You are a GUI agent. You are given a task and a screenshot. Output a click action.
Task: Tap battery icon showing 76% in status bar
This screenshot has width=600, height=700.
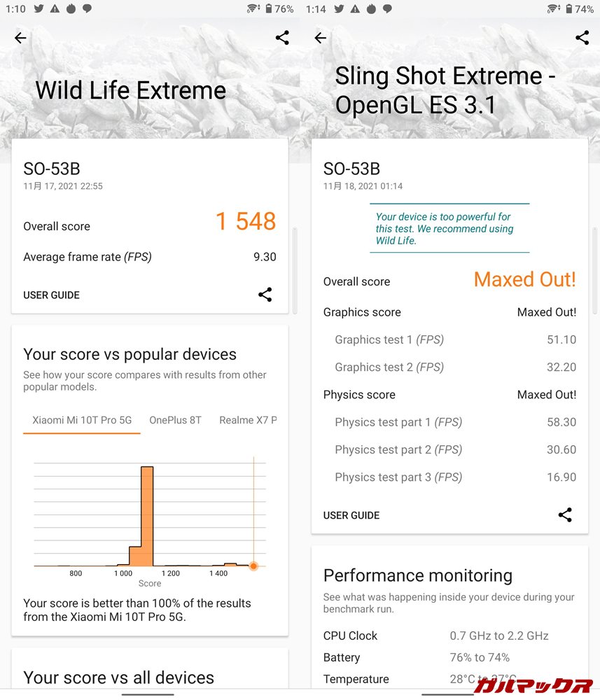(268, 9)
